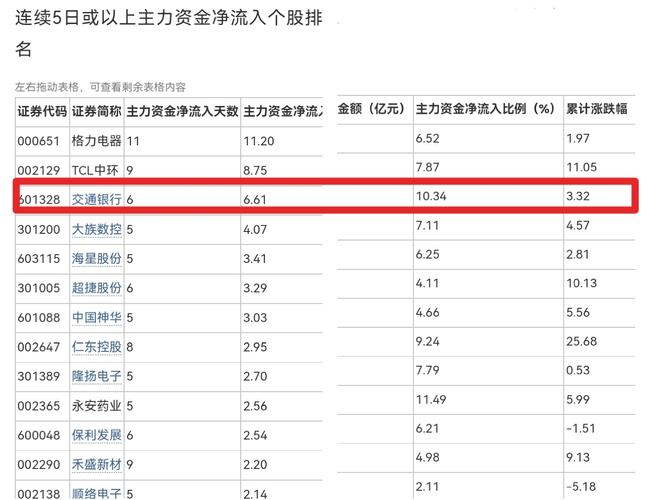Select stock code 603115
The width and height of the screenshot is (650, 500).
(39, 259)
